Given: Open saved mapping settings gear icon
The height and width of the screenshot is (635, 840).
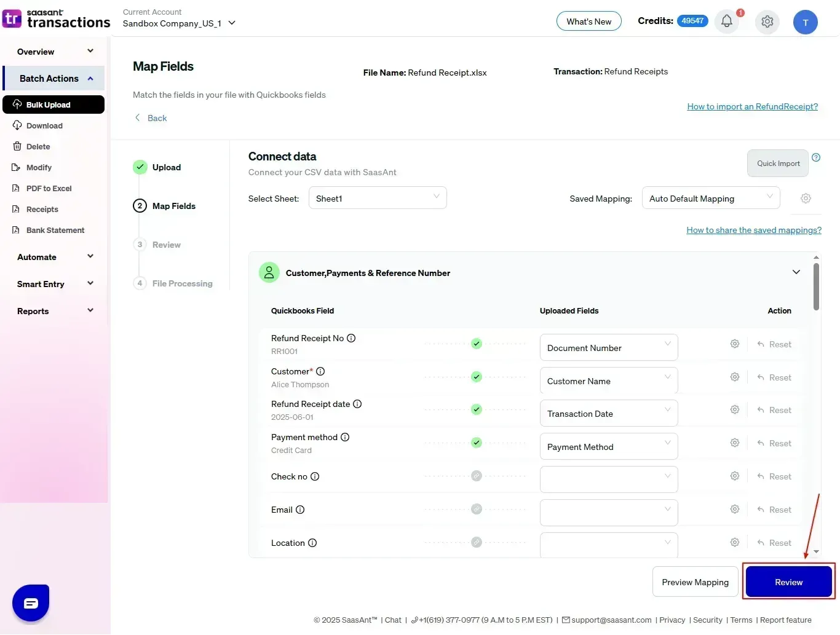Looking at the screenshot, I should [806, 199].
